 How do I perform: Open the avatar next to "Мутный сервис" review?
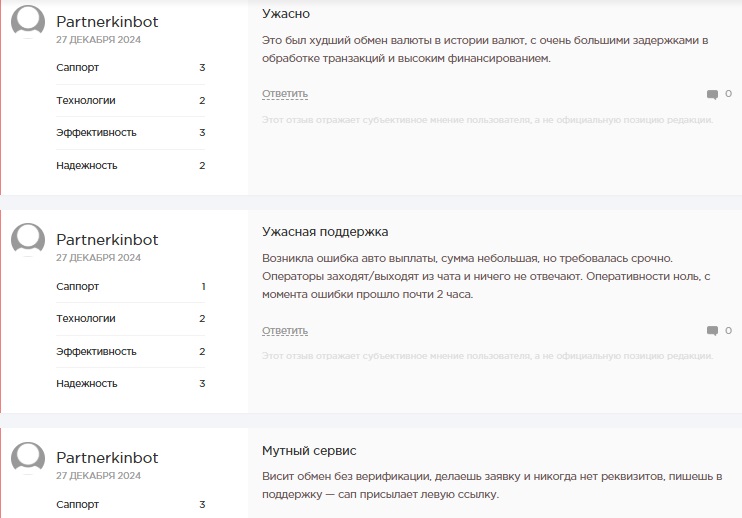[x=28, y=458]
